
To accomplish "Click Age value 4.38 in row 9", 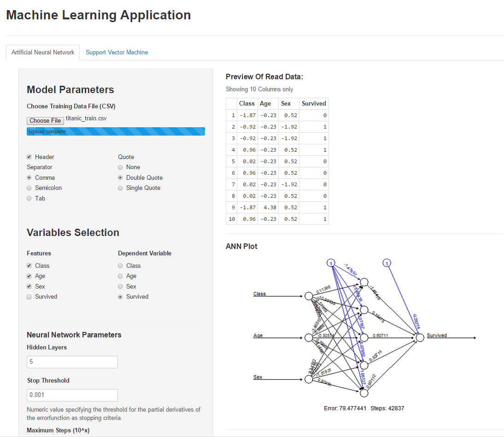I will point(270,207).
